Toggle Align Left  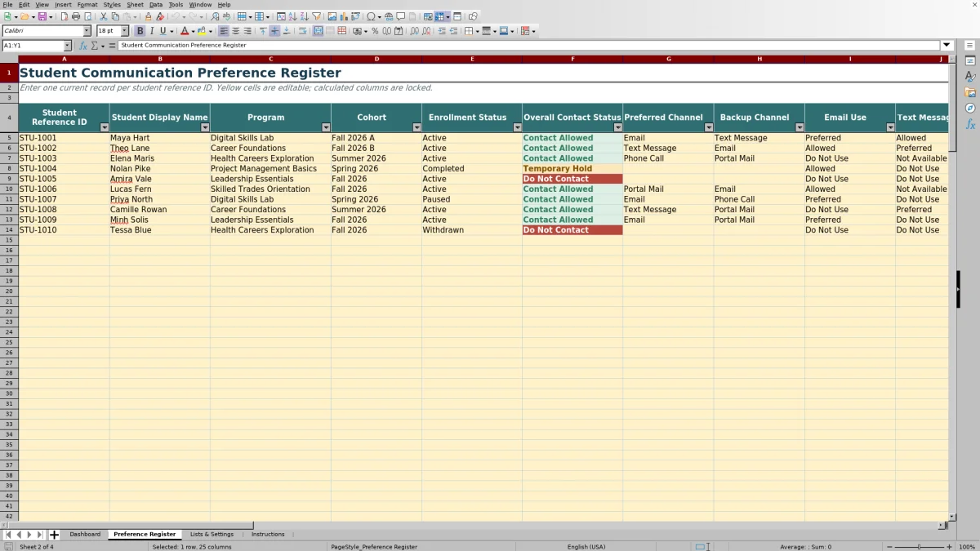tap(223, 31)
